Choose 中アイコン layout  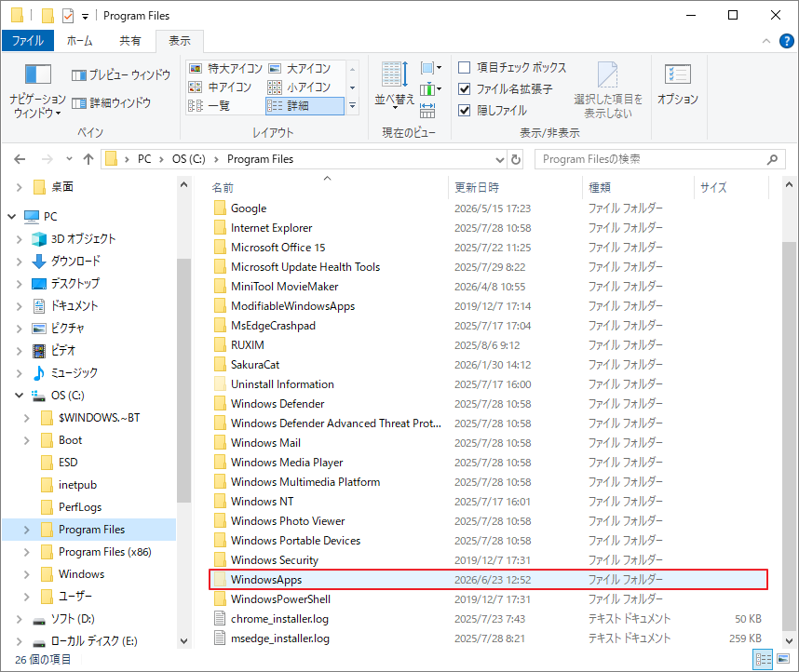tap(220, 87)
